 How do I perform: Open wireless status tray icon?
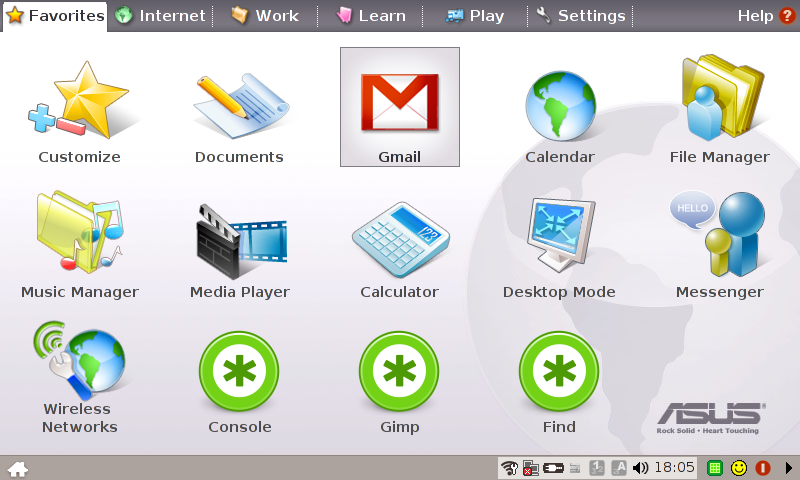(x=509, y=468)
